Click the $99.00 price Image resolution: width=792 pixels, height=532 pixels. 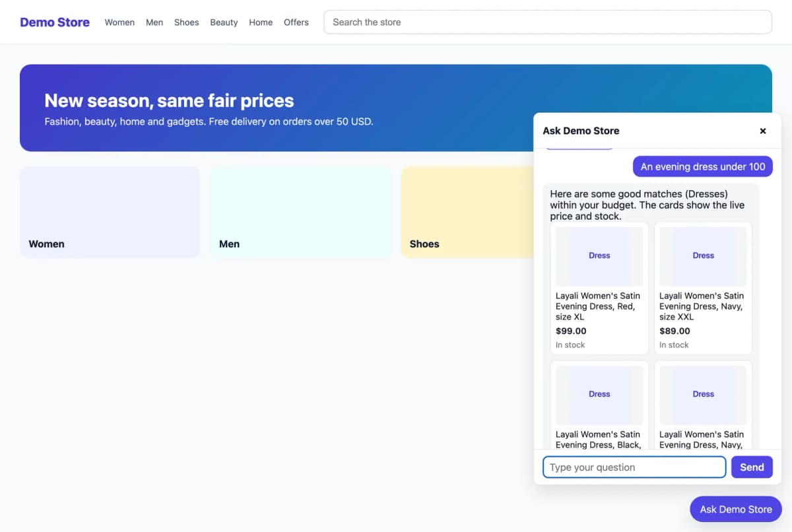[x=571, y=331]
